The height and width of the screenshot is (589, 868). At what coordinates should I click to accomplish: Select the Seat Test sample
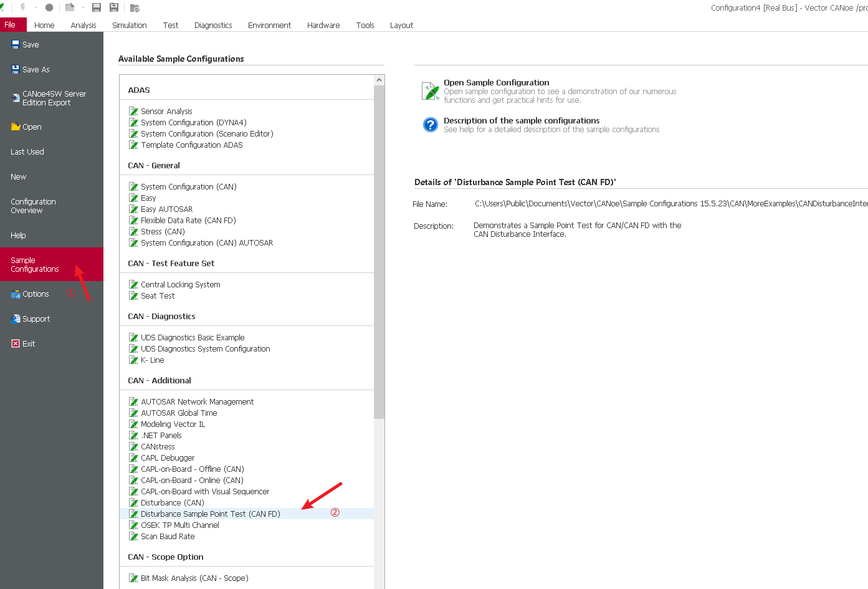coord(158,296)
